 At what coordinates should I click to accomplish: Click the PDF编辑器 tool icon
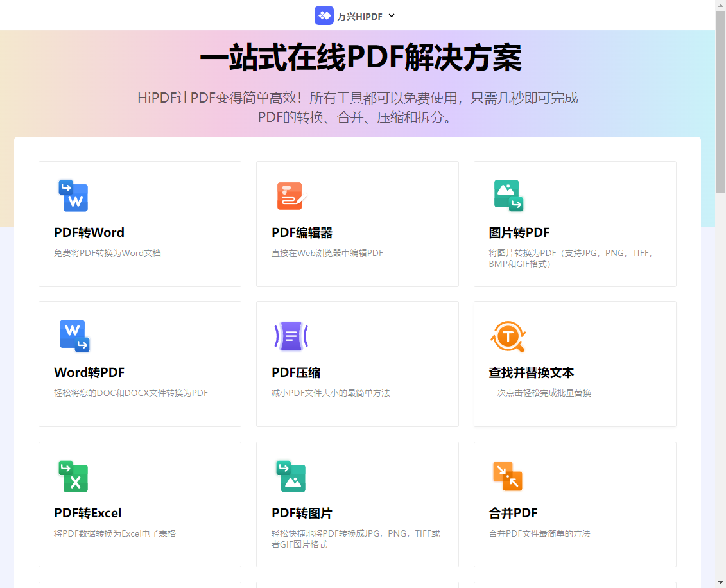[291, 196]
